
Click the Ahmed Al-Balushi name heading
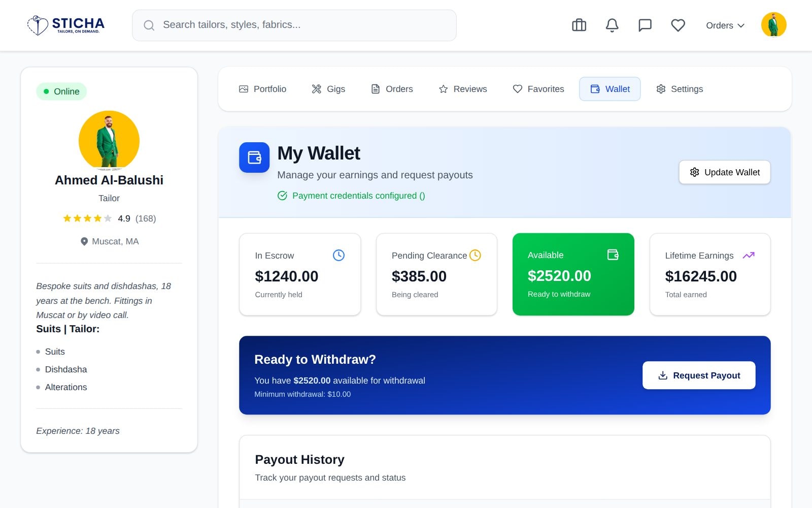[x=109, y=180]
